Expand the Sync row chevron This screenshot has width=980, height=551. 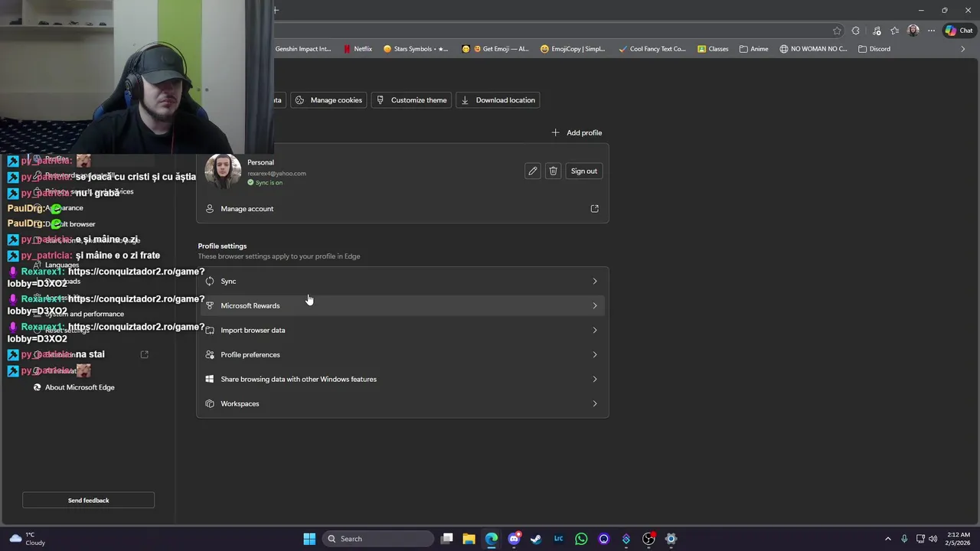pos(595,281)
